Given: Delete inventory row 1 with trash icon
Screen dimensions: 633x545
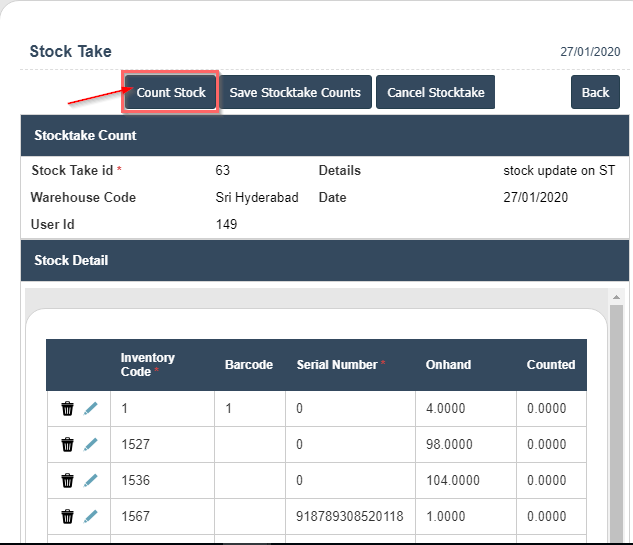Looking at the screenshot, I should coord(68,408).
